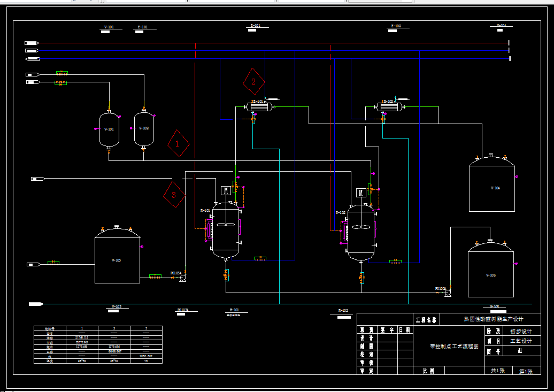Screen dimensions: 554x392
Task: Click the 审定 row label
Action: tap(367, 371)
